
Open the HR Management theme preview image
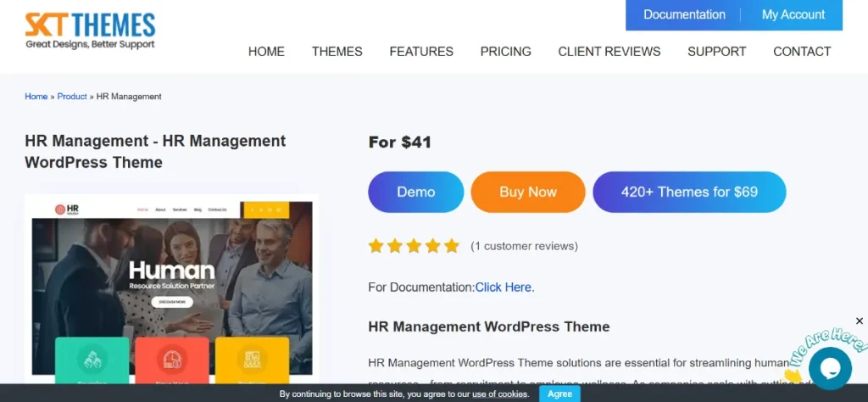click(x=171, y=289)
